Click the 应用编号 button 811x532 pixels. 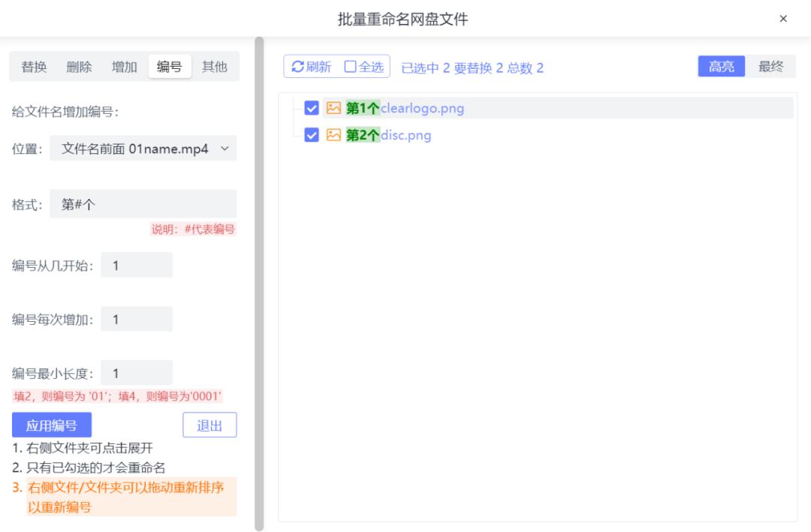click(52, 425)
